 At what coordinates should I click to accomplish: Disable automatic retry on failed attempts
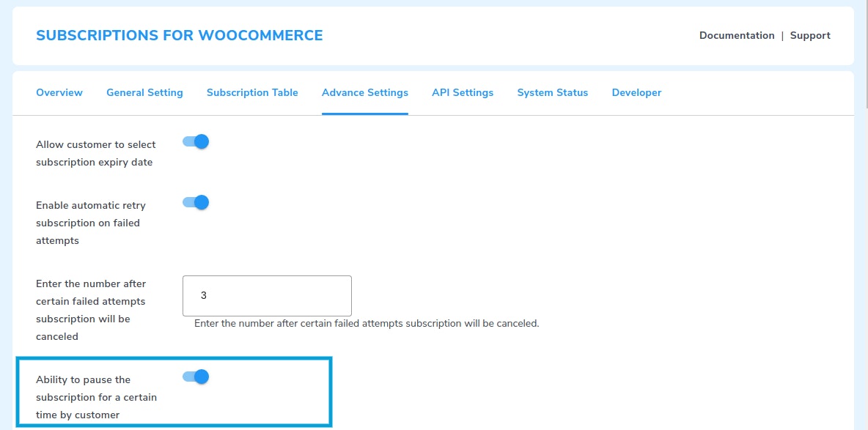(196, 203)
